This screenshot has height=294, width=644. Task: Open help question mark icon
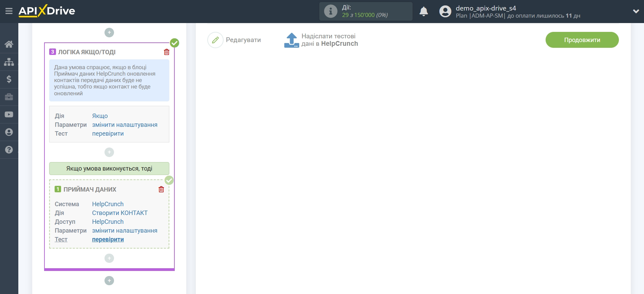click(9, 150)
